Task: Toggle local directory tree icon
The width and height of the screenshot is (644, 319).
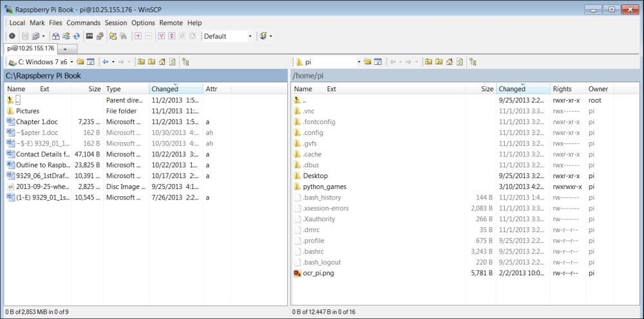Action: 185,62
